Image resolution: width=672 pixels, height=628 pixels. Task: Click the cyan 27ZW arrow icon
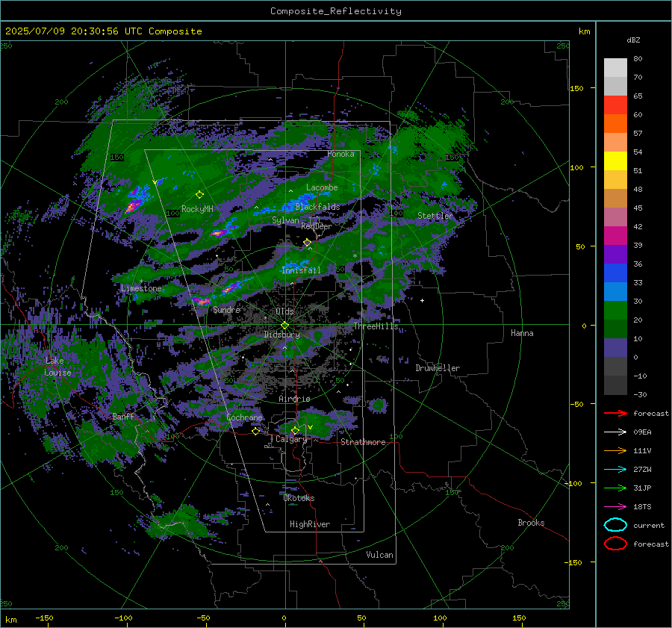tap(615, 470)
